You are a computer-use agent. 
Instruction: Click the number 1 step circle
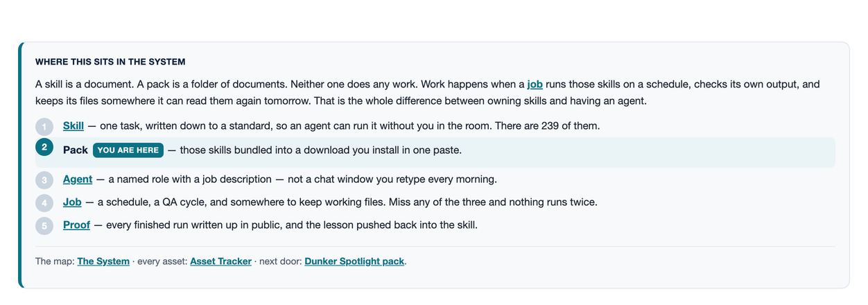(x=44, y=126)
